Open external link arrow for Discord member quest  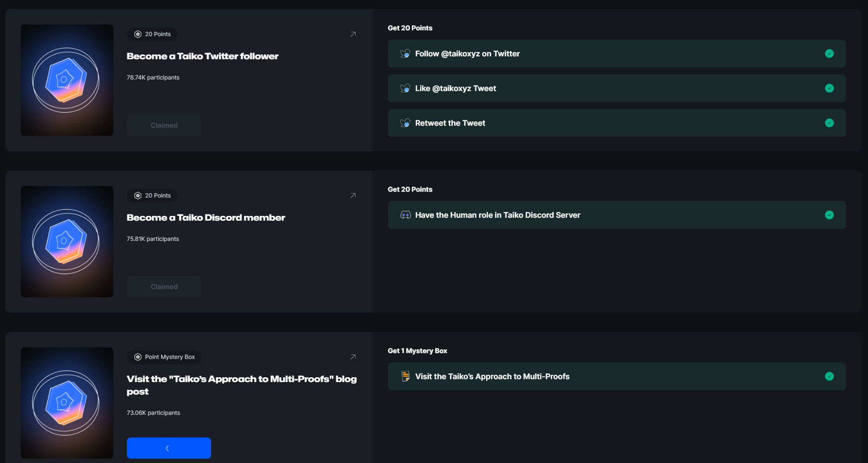point(353,196)
